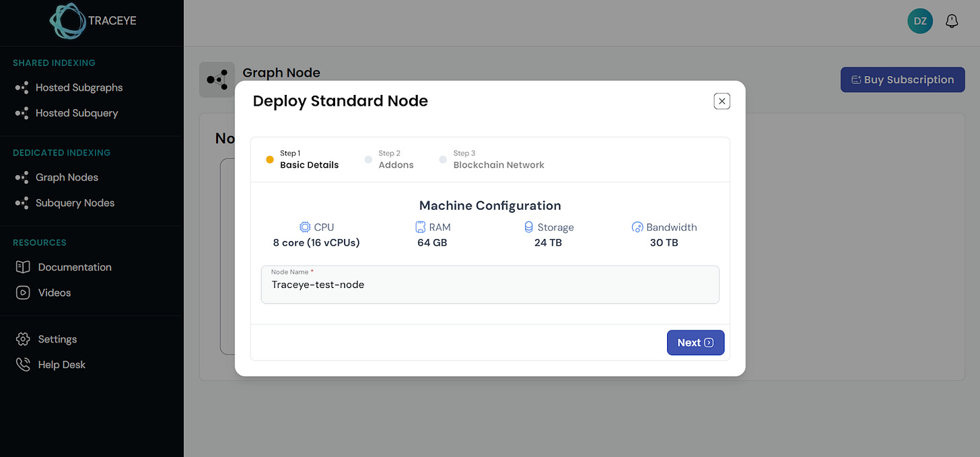This screenshot has width=980, height=457.
Task: Go to Subquery Nodes in the sidebar
Action: coord(65,203)
